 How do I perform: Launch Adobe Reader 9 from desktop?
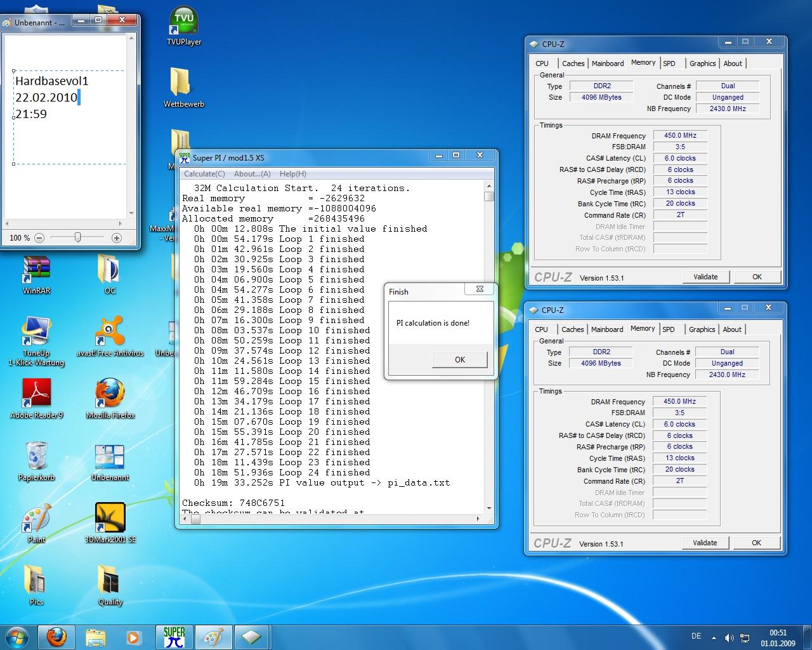[36, 399]
